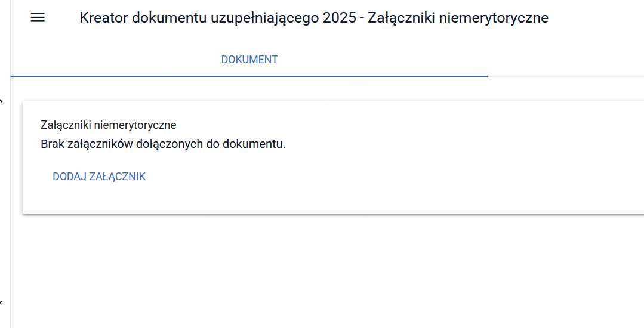
Task: Click the upward chevron on the left edge
Action: point(2,101)
